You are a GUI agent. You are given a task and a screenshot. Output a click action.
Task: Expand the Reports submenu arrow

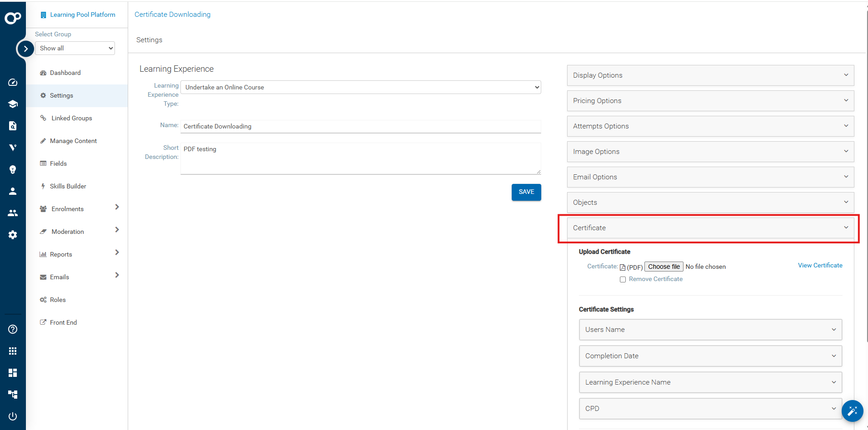pyautogui.click(x=117, y=252)
